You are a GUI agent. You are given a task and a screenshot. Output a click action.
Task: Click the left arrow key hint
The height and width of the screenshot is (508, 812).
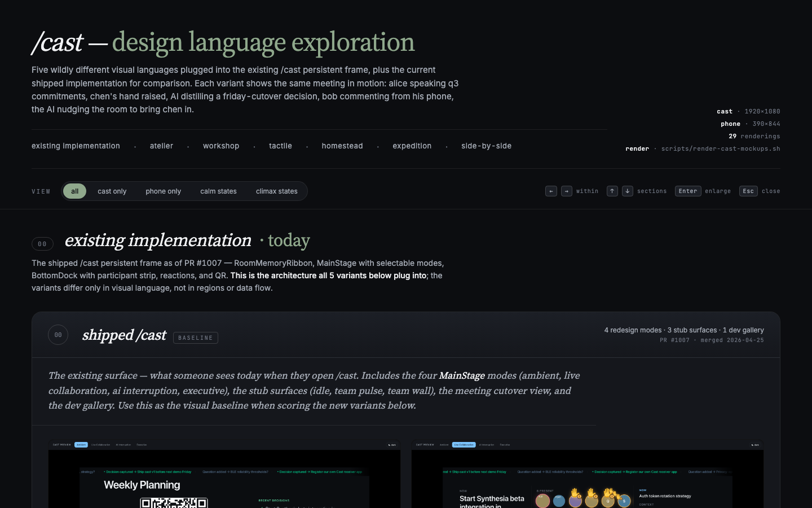[551, 191]
